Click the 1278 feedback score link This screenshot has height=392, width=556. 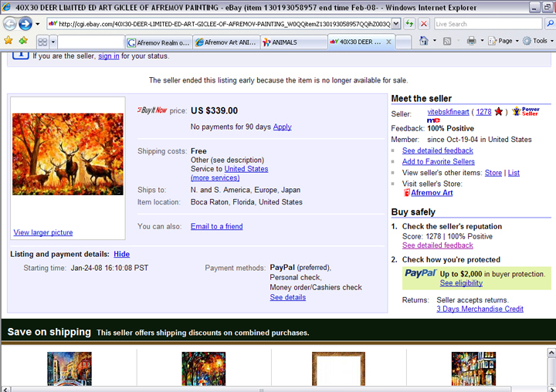[483, 112]
